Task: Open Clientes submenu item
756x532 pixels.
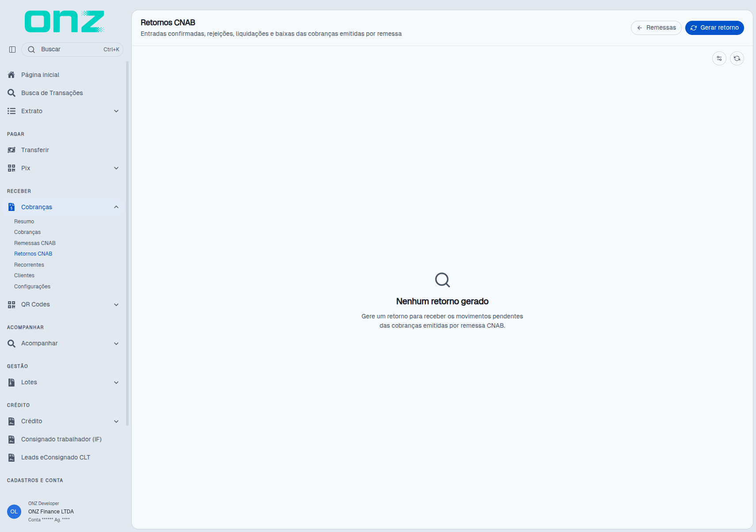Action: [x=24, y=276]
